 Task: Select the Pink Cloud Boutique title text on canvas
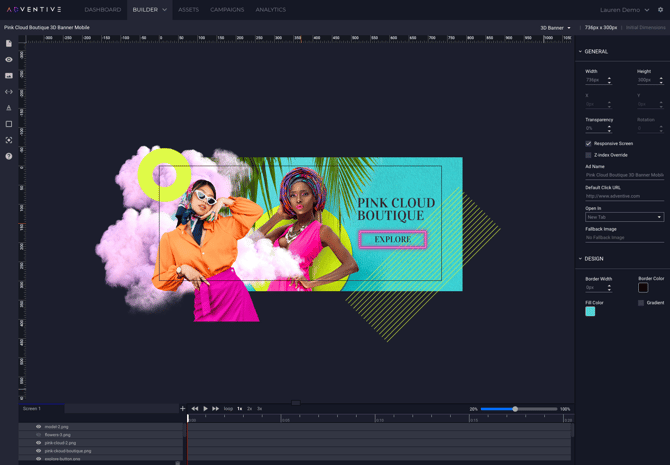[x=396, y=209]
